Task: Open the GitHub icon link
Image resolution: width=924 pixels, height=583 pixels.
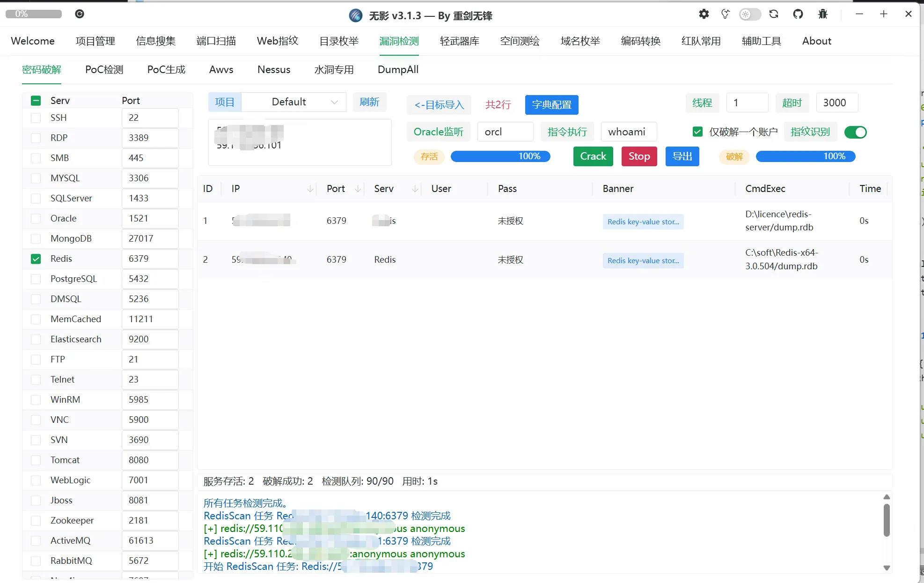Action: pos(798,14)
